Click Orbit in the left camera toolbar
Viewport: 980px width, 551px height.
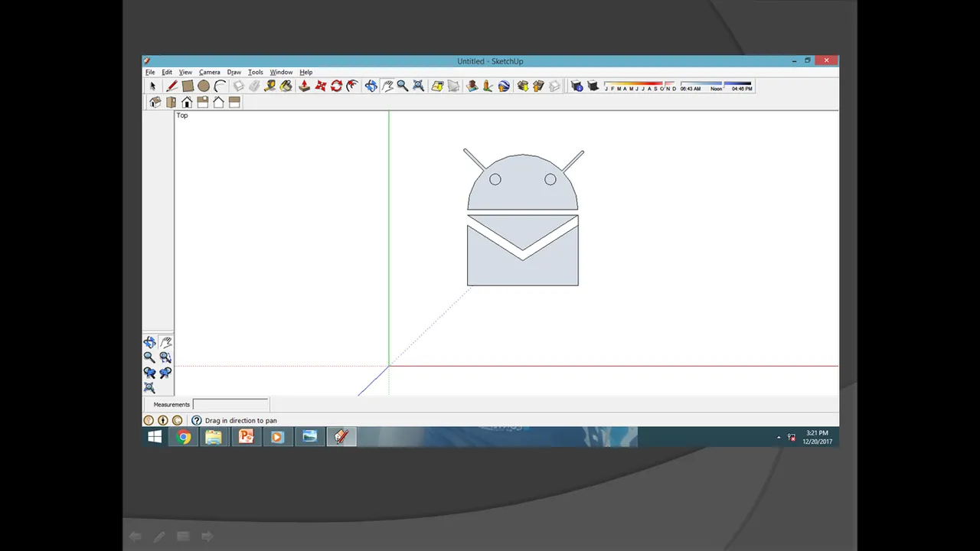[x=149, y=343]
